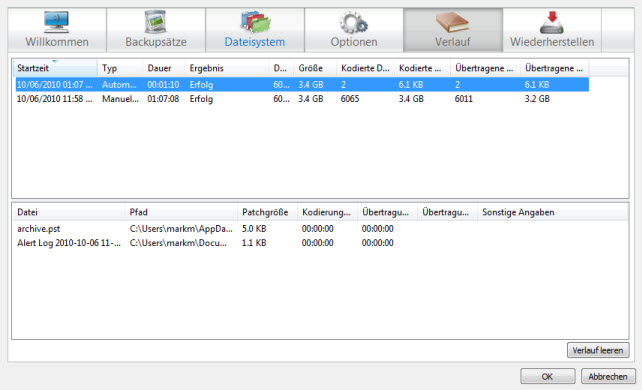Sort by the Startzeit column header
The height and width of the screenshot is (390, 642).
coord(55,68)
